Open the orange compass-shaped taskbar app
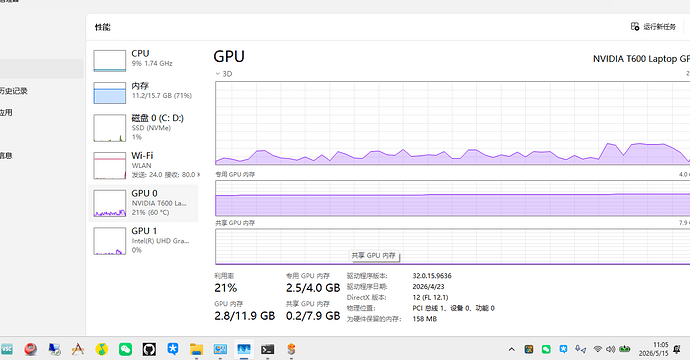Screen dimensions: 690x360 coord(78,349)
